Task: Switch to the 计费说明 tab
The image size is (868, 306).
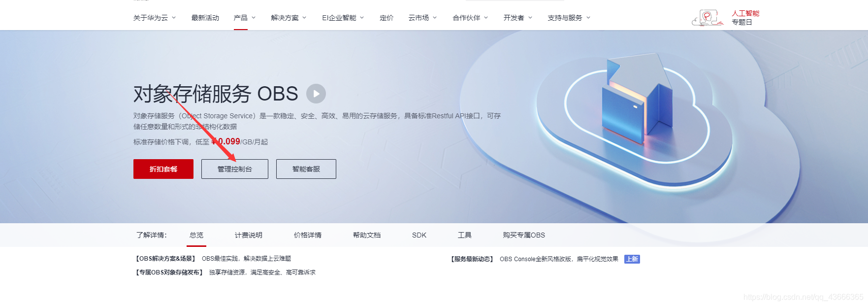Action: (x=249, y=235)
